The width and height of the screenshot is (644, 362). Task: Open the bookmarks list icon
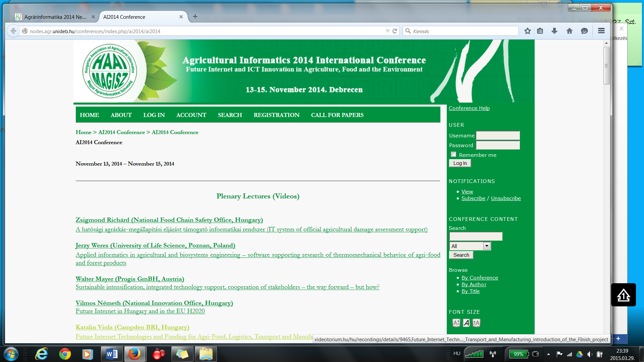540,31
